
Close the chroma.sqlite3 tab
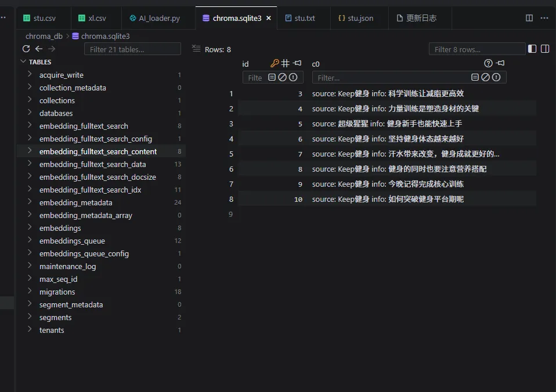point(269,18)
